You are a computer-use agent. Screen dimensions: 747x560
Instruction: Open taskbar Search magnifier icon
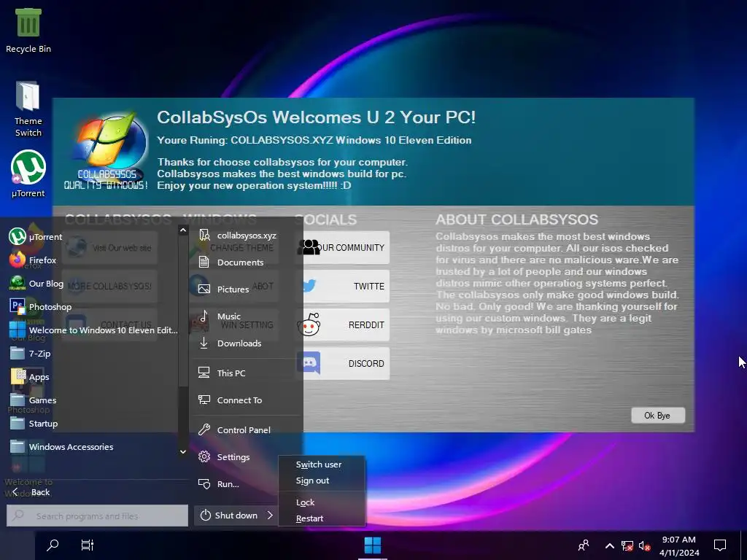(x=53, y=545)
